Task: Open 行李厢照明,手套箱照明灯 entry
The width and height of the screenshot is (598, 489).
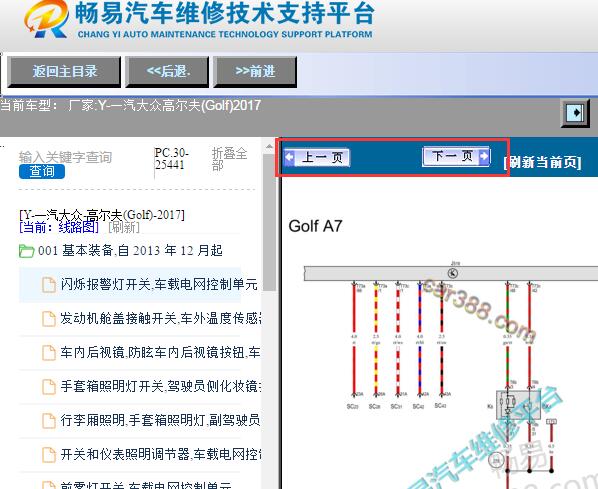Action: click(x=160, y=420)
